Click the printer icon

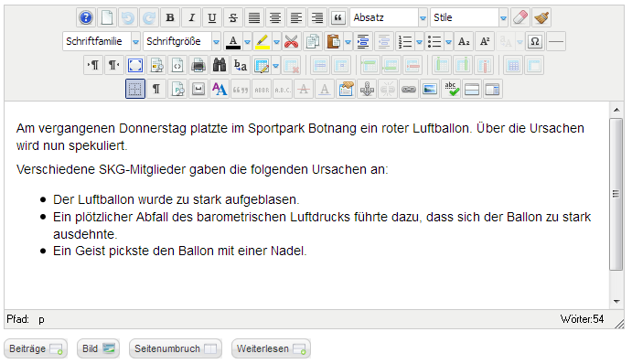198,65
